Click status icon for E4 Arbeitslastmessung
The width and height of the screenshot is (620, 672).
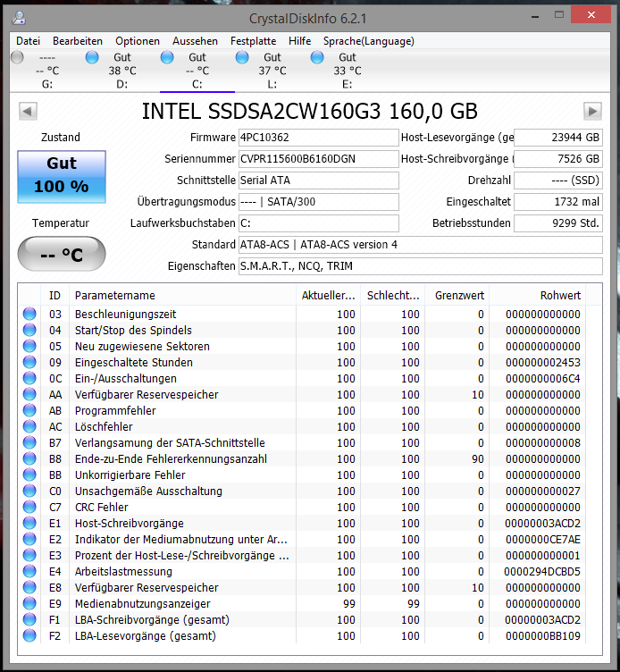[x=29, y=571]
